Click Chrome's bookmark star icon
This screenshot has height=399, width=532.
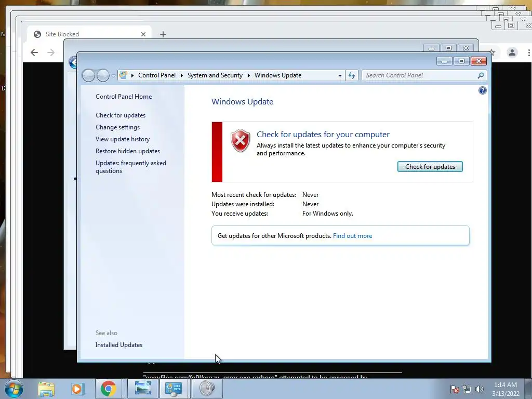(493, 52)
